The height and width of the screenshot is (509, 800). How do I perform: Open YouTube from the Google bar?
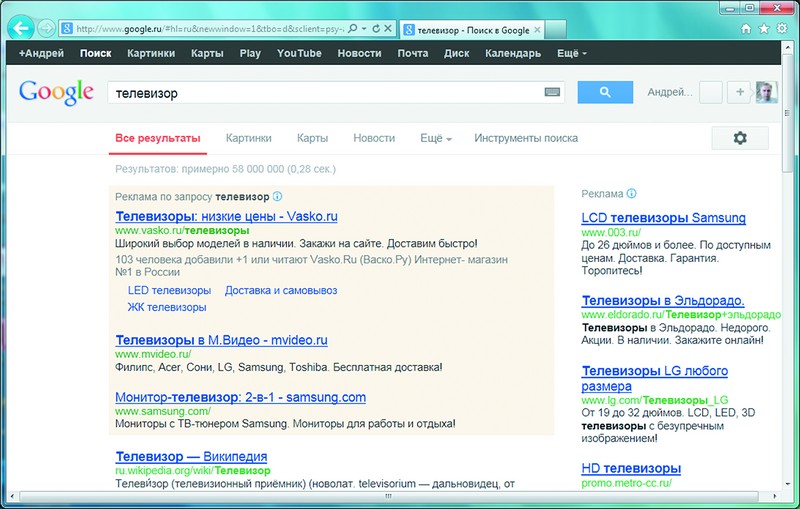click(x=299, y=53)
